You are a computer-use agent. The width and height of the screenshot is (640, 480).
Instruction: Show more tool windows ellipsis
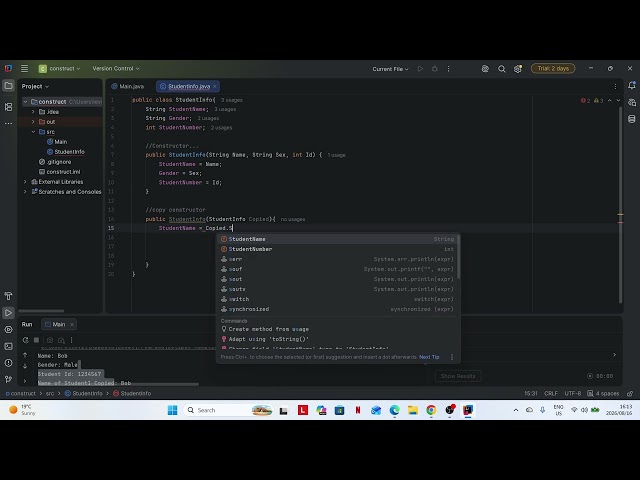[8, 123]
